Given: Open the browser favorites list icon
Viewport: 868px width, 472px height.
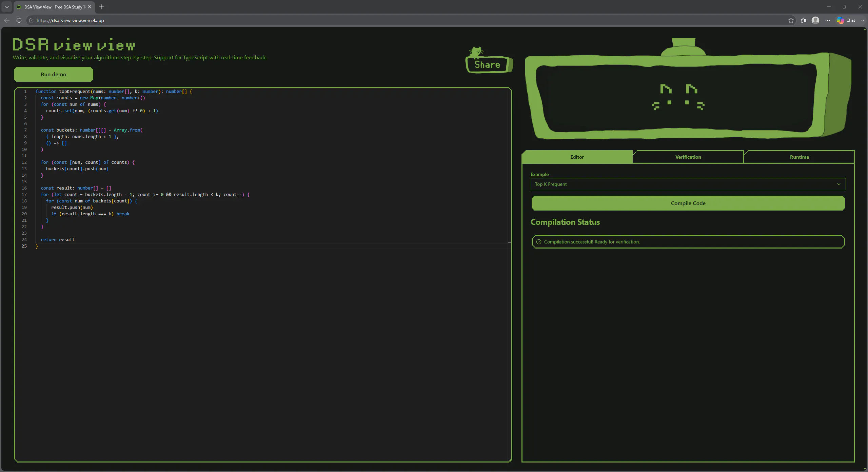Looking at the screenshot, I should [x=803, y=20].
